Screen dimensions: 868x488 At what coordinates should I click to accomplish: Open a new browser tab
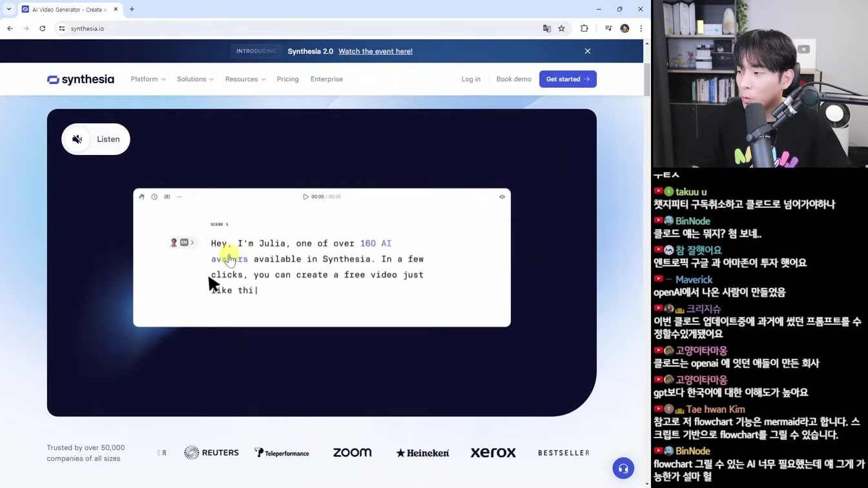(x=132, y=9)
